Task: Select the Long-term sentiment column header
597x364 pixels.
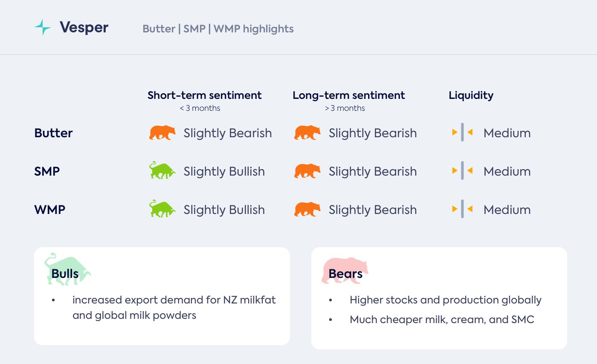Action: click(x=349, y=95)
